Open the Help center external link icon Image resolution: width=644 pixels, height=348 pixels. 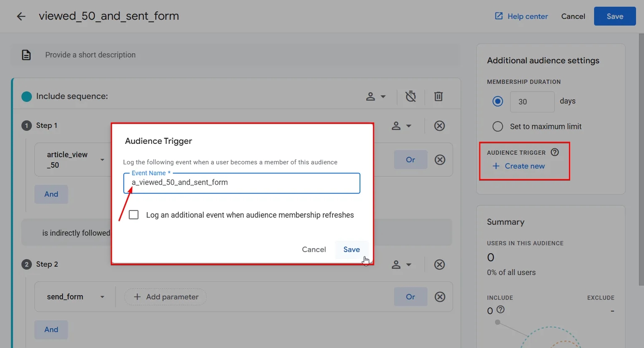[499, 16]
